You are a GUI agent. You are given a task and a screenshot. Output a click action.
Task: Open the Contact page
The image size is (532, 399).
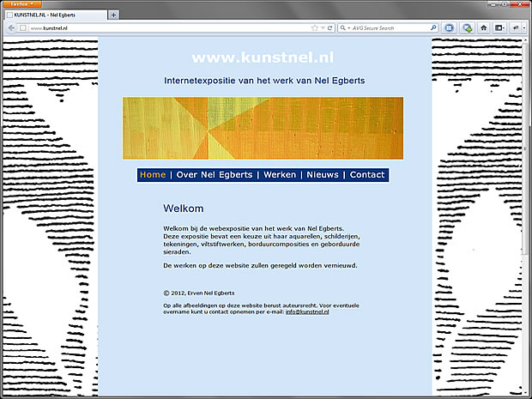pos(367,175)
